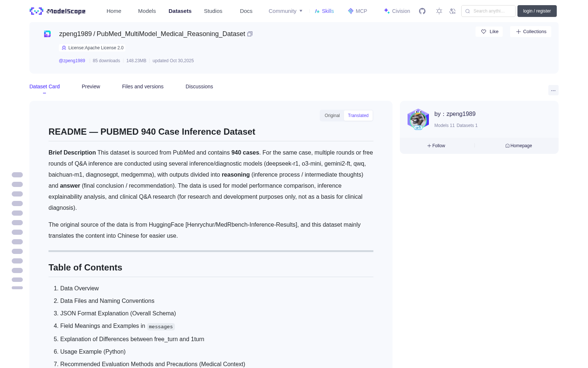
Task: Switch to the Preview tab
Action: point(91,86)
